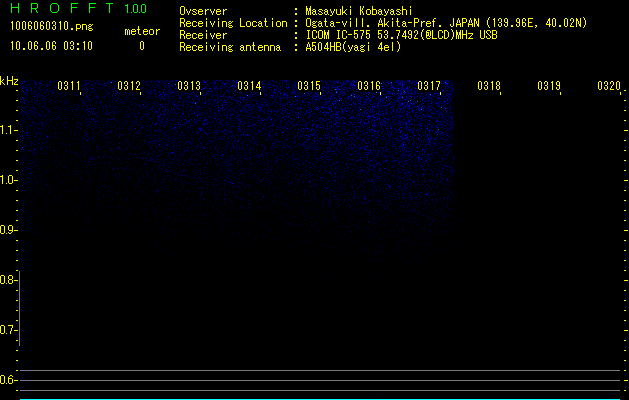Screen dimensions: 629x400
Task: Click the Receiving Location label
Action: (233, 23)
